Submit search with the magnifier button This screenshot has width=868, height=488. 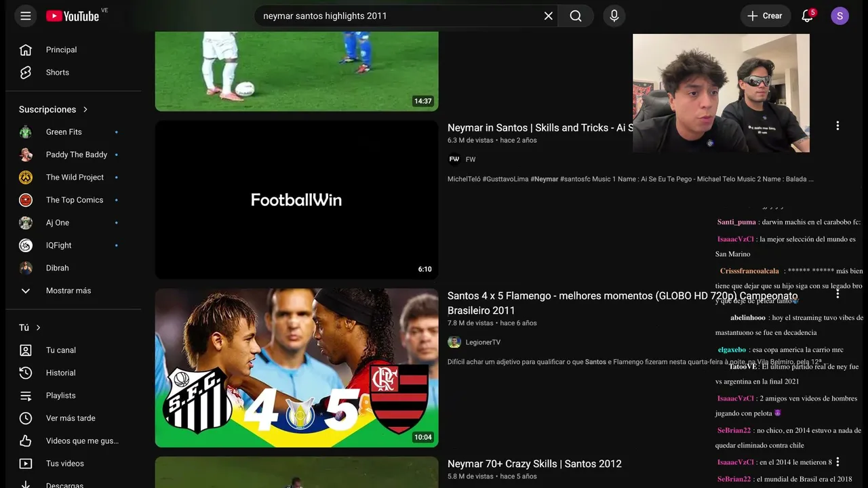coord(576,16)
